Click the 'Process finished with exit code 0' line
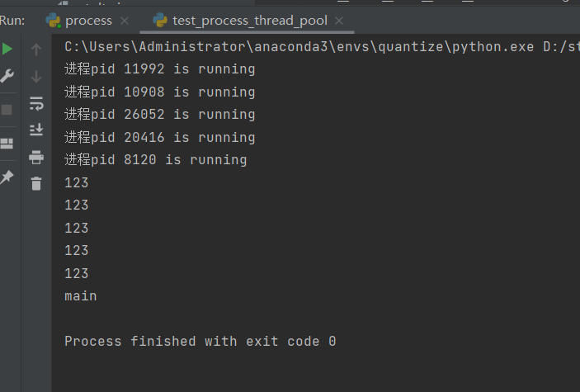The image size is (580, 392). pyautogui.click(x=200, y=341)
